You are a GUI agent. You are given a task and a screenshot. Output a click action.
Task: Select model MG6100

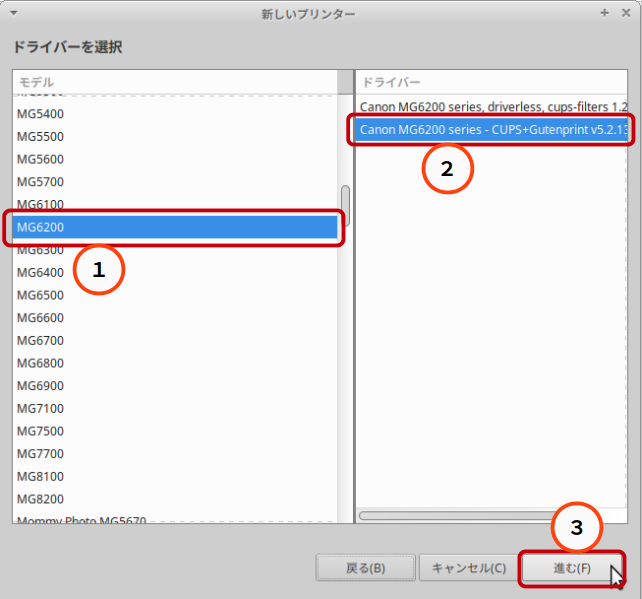(x=175, y=204)
